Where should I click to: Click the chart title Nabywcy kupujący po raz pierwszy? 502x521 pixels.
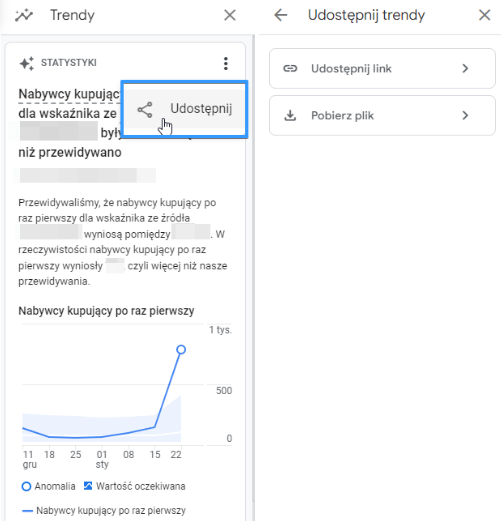[106, 311]
